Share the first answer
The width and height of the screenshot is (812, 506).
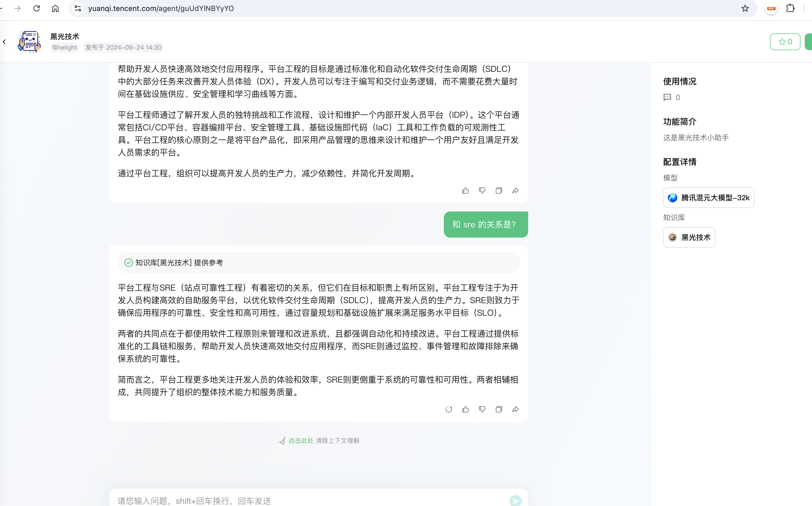tap(516, 190)
